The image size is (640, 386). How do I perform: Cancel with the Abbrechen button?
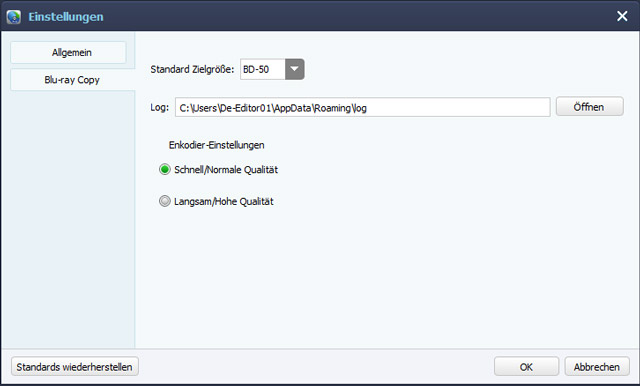[597, 367]
